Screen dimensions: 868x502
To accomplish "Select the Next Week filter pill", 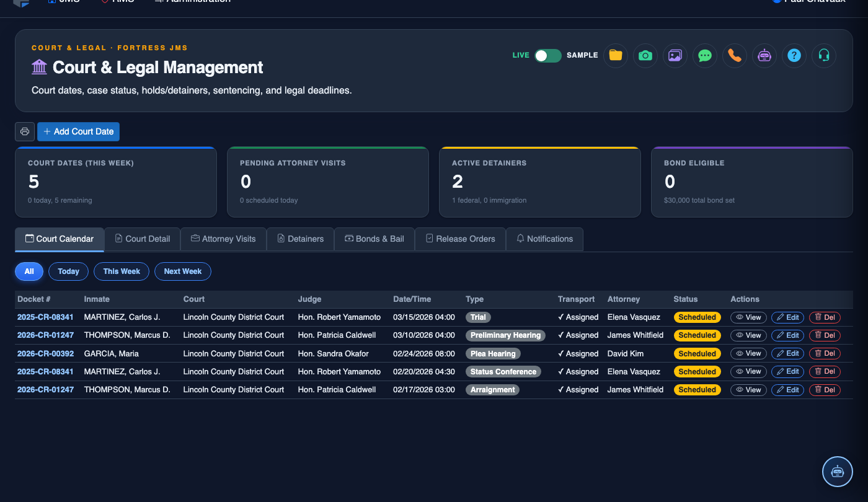I will click(183, 271).
